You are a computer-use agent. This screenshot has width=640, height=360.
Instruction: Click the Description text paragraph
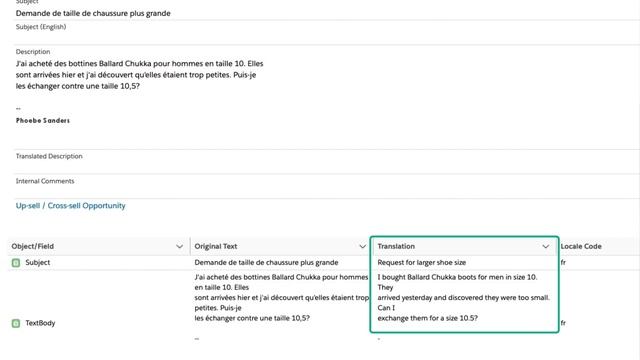point(140,75)
